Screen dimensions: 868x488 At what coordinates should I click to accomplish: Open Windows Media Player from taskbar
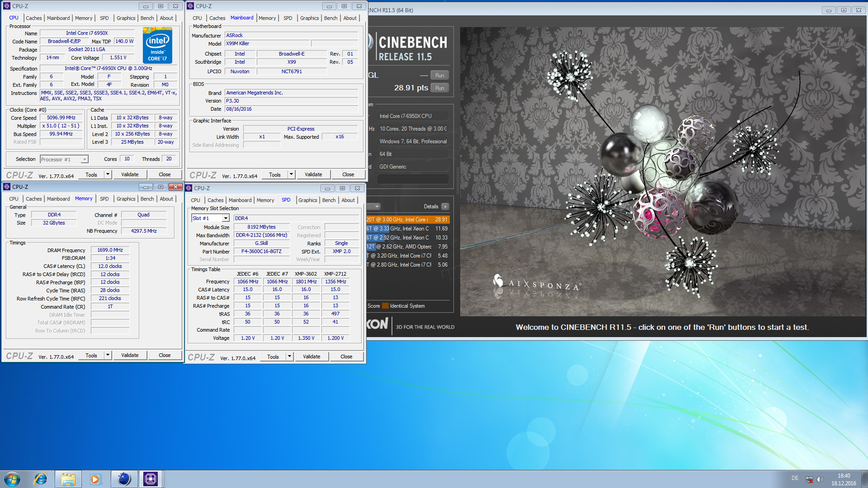[x=95, y=479]
